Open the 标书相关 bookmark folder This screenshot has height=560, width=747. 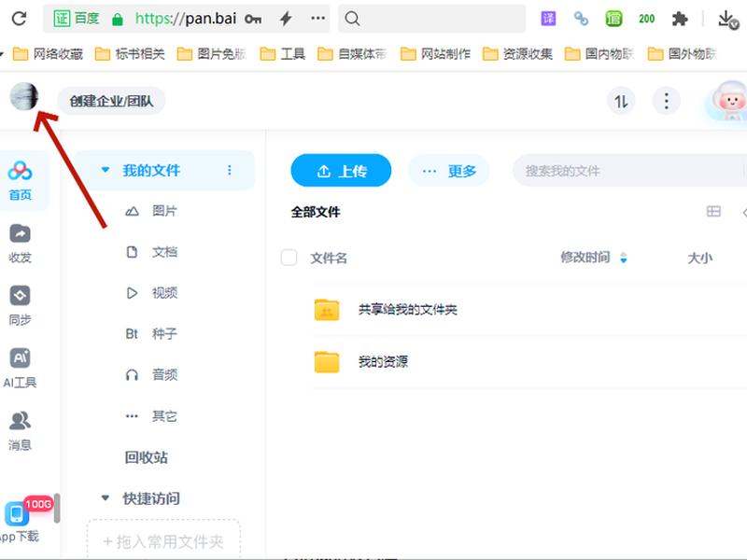[x=130, y=54]
